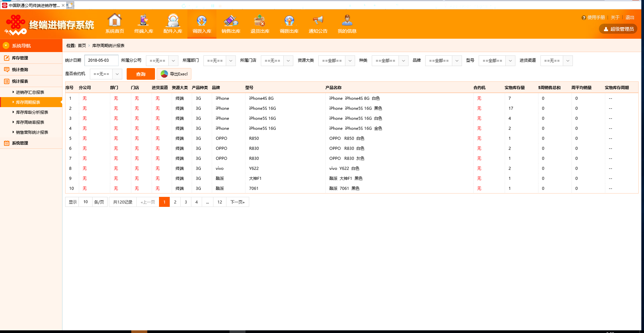Open 通知公告 megaphone icon

click(318, 21)
